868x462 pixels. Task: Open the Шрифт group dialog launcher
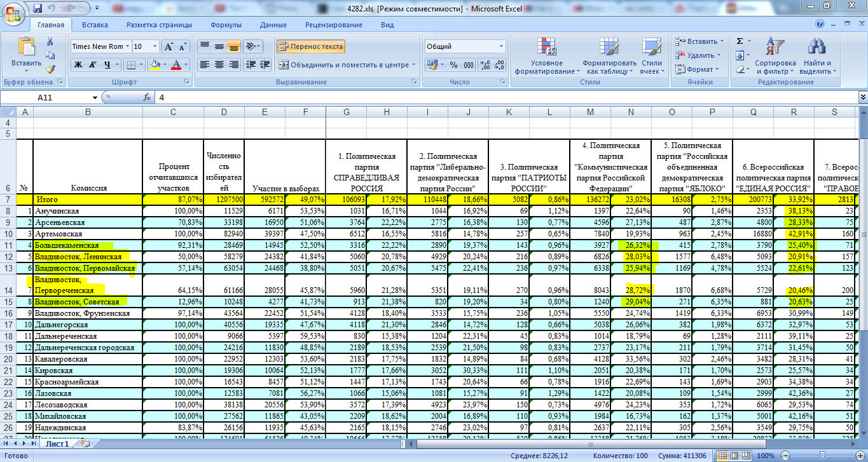click(x=187, y=83)
